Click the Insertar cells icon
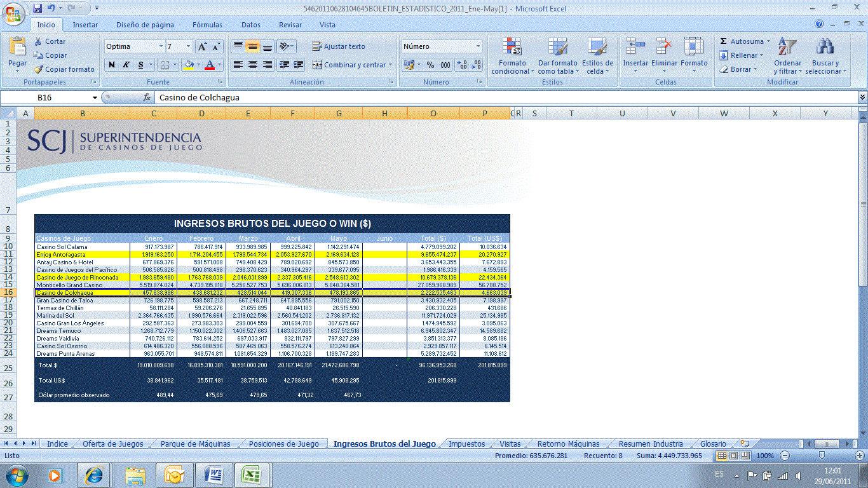Viewport: 868px width, 488px height. tap(635, 46)
